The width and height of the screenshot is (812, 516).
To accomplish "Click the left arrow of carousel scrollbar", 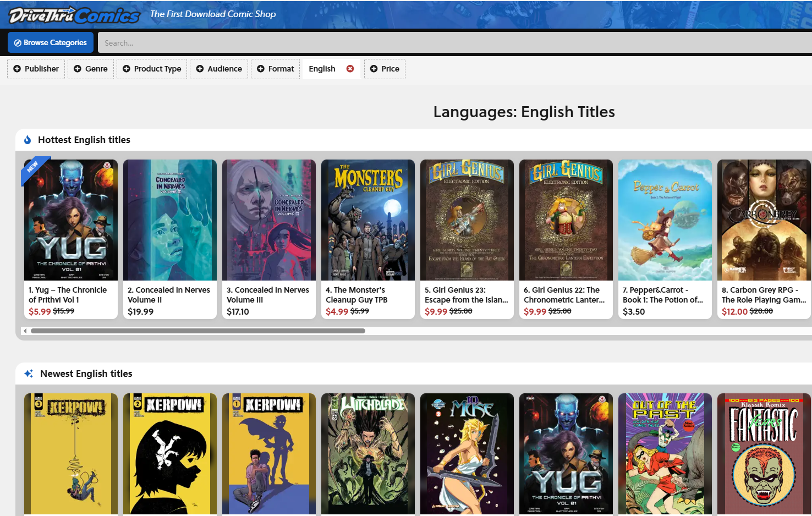I will (25, 331).
